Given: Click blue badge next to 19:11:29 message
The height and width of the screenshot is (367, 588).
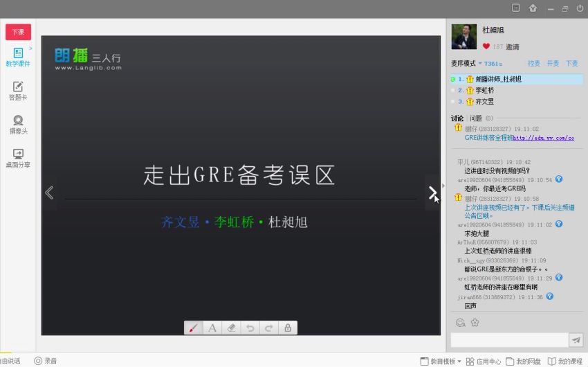Looking at the screenshot, I should point(559,277).
